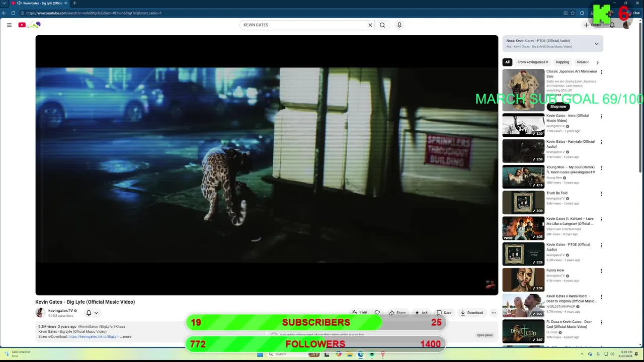This screenshot has width=644, height=362.
Task: Add page to favorites star icon
Action: (573, 13)
